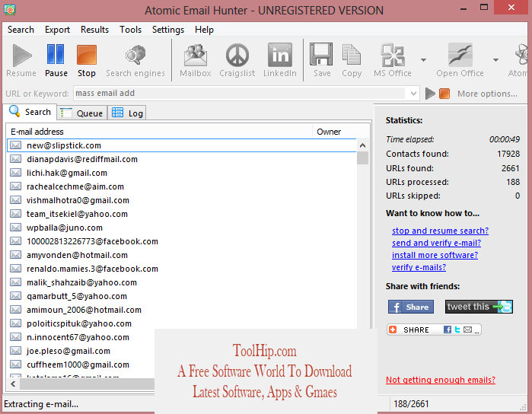Click the horizontal scroll left arrow

13,384
